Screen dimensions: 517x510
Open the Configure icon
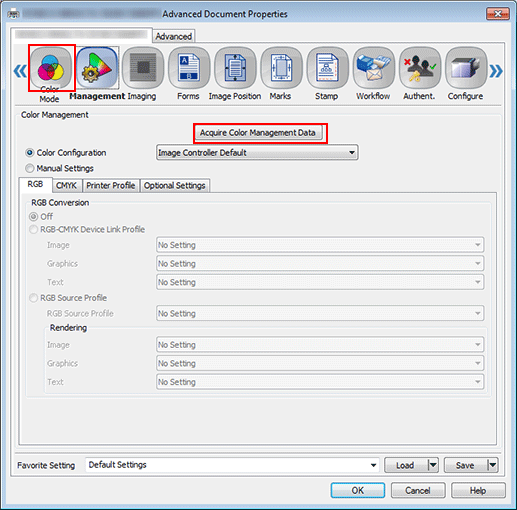(466, 68)
